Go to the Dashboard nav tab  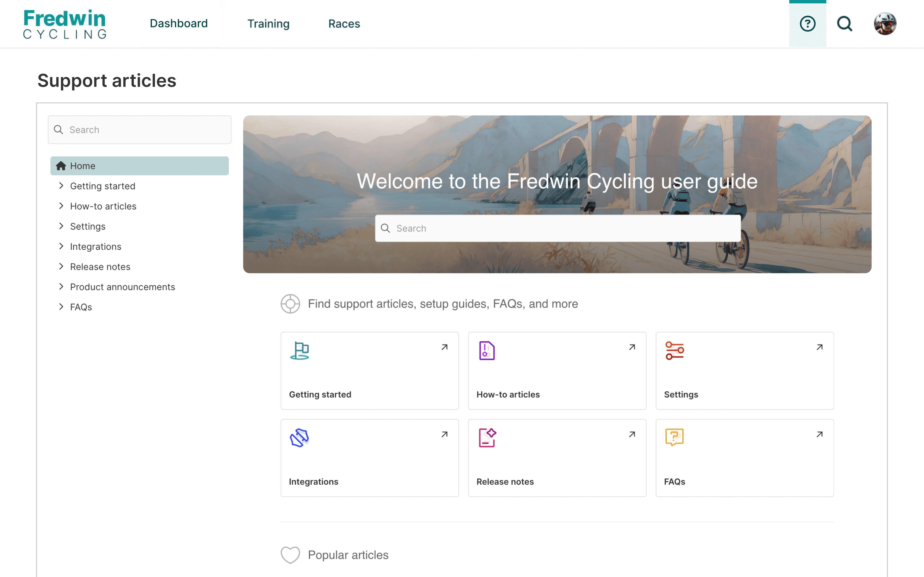[x=179, y=24]
